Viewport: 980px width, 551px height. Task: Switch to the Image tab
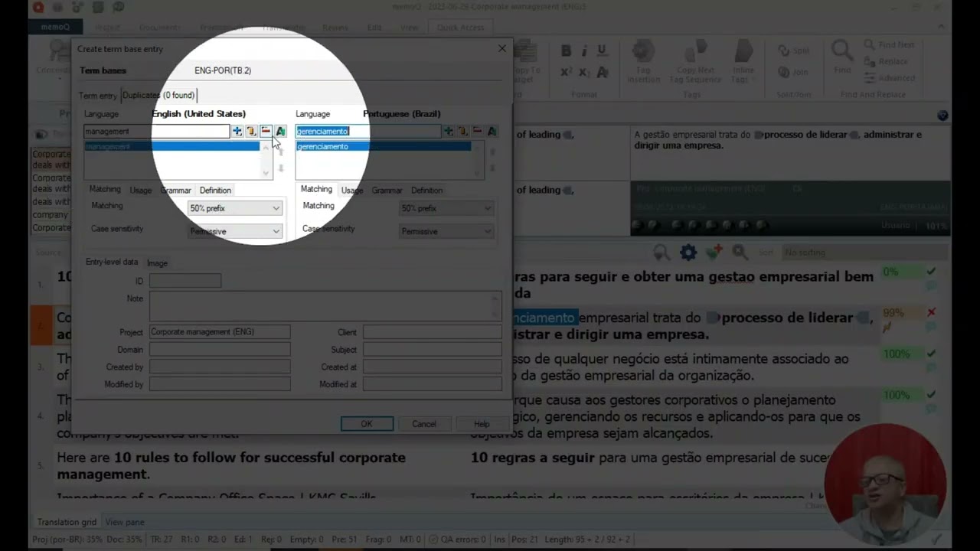coord(157,263)
